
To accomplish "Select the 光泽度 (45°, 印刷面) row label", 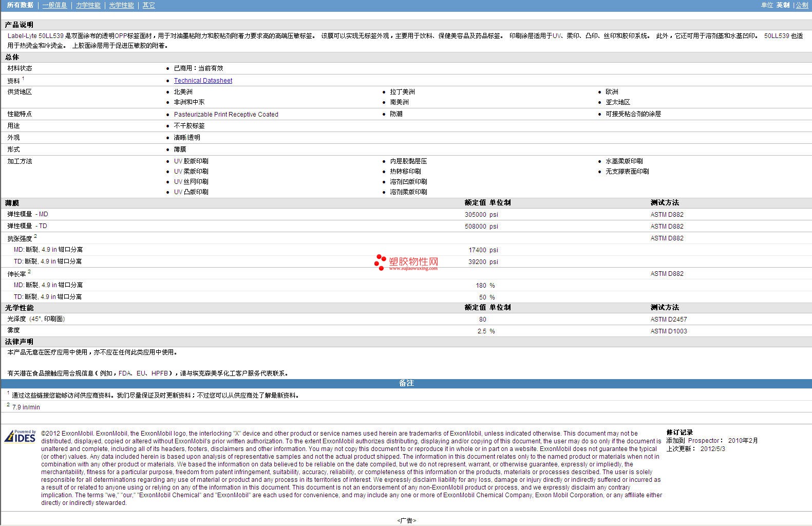I will pyautogui.click(x=36, y=319).
